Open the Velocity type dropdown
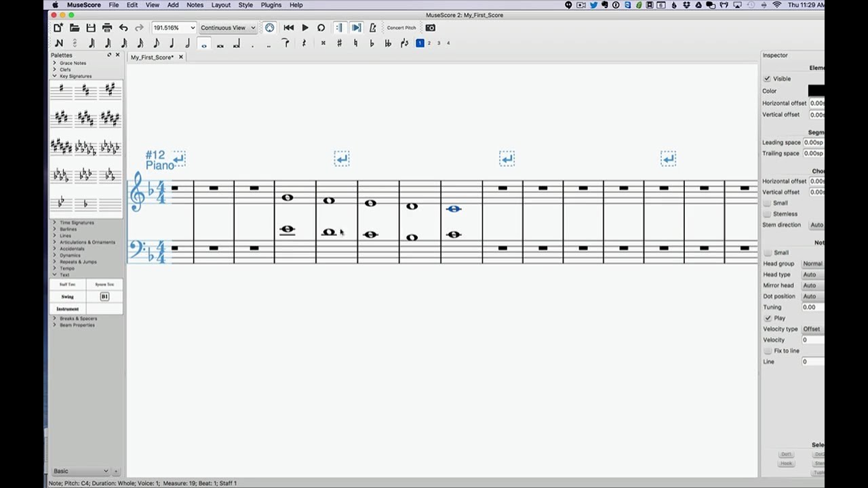Screen dimensions: 868x488 tap(813, 329)
